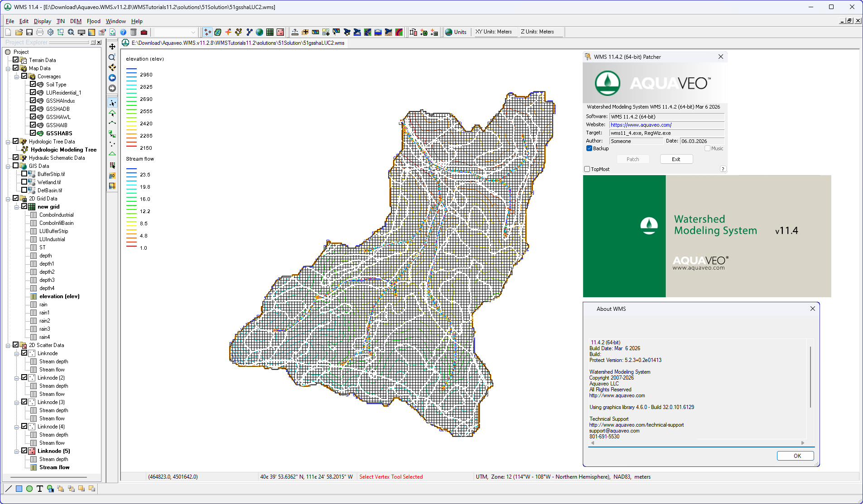Click the globe GIS module icon
863x504 pixels.
259,32
